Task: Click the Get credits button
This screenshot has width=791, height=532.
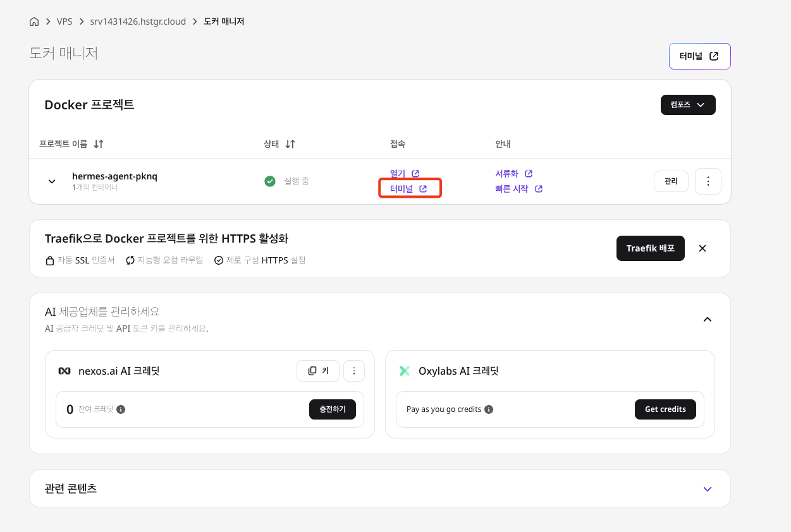Action: coord(665,409)
